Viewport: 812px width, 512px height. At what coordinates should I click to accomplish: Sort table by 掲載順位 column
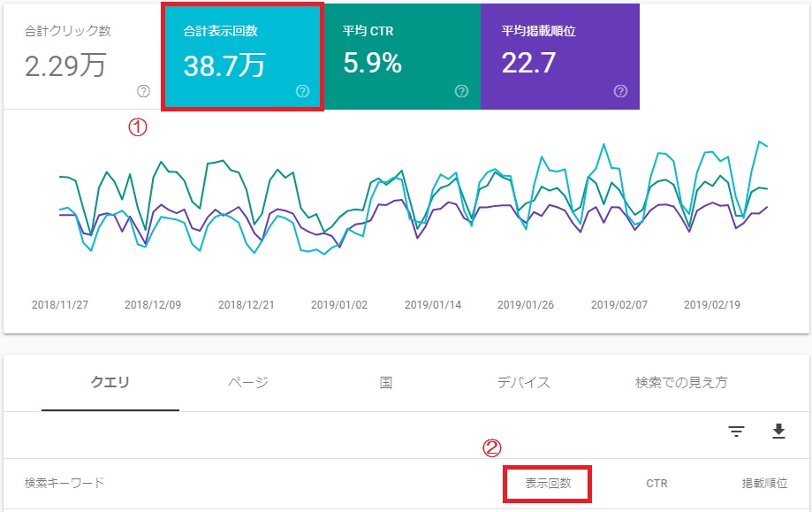[764, 484]
